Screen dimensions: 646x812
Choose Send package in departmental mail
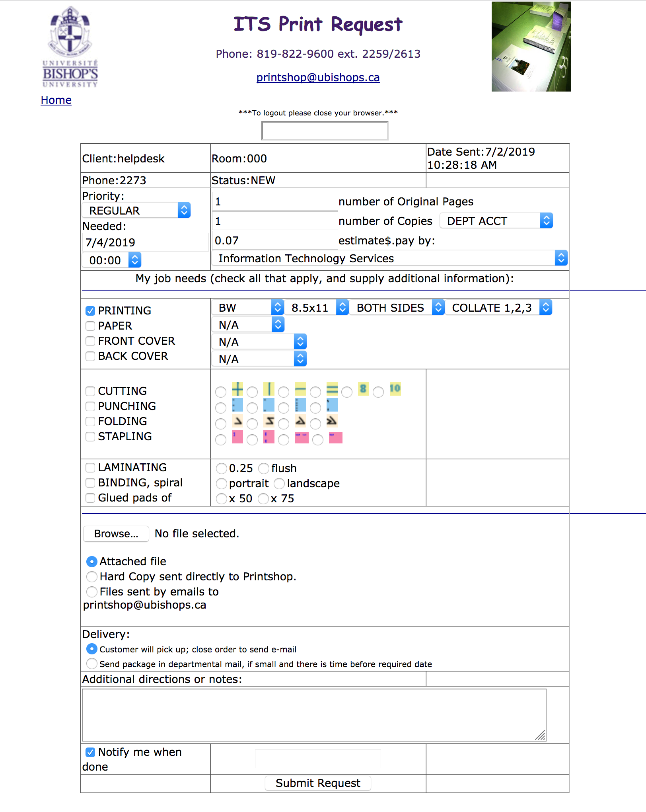coord(92,664)
